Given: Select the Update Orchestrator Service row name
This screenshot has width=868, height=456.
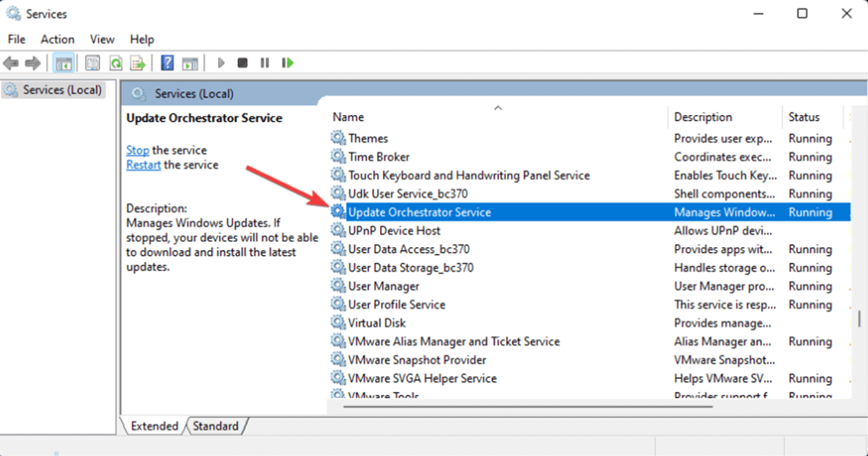Looking at the screenshot, I should coord(419,212).
